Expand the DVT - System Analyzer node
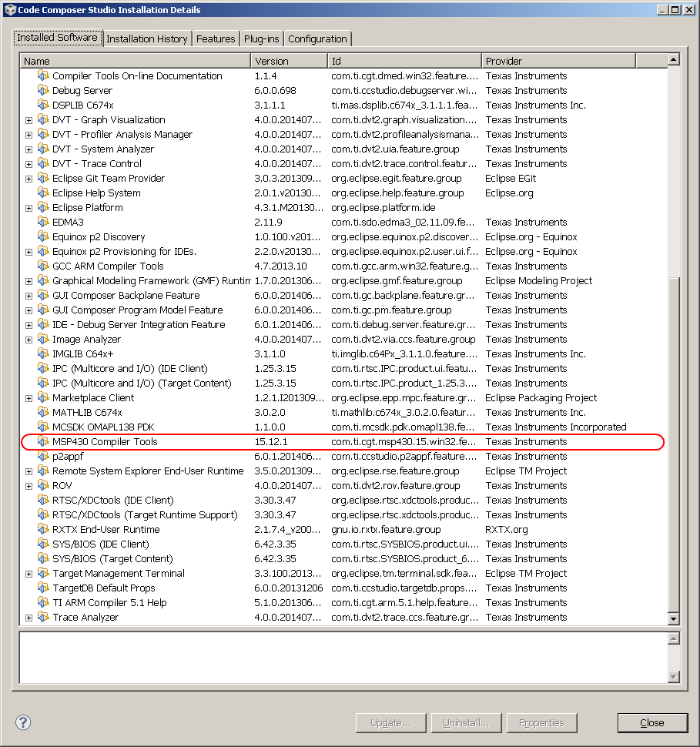Viewport: 700px width, 747px height. [28, 150]
